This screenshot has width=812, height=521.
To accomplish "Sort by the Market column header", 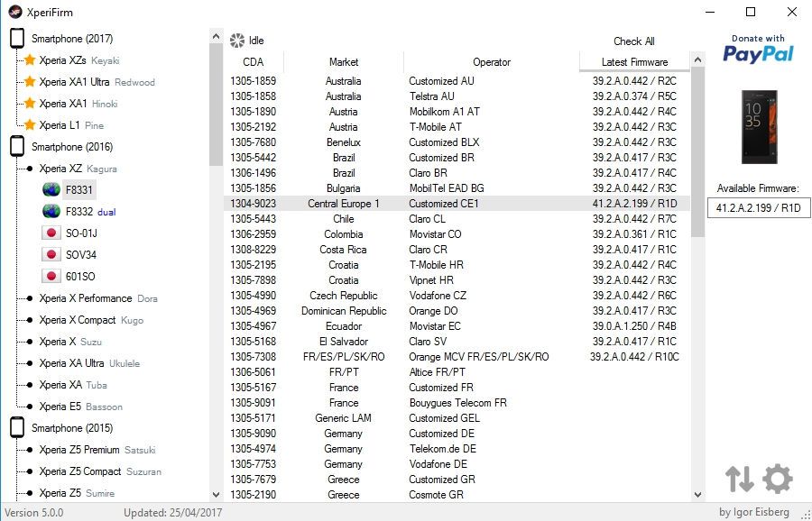I will point(344,61).
